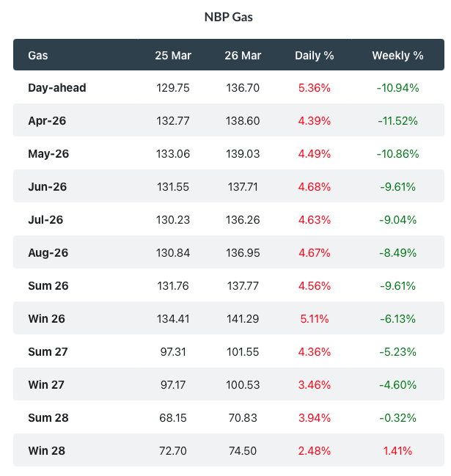The width and height of the screenshot is (451, 476).
Task: Select the 25 Mar column header
Action: 173,55
